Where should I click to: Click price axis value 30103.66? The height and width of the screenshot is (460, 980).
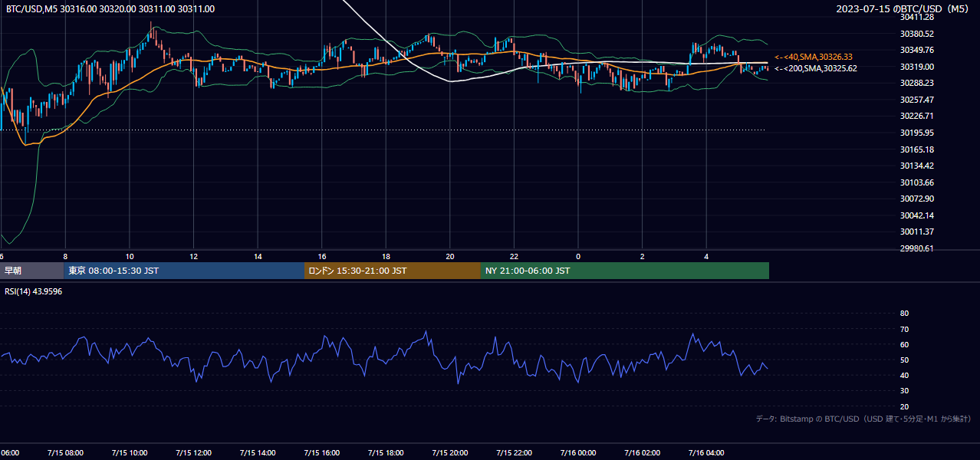[916, 182]
